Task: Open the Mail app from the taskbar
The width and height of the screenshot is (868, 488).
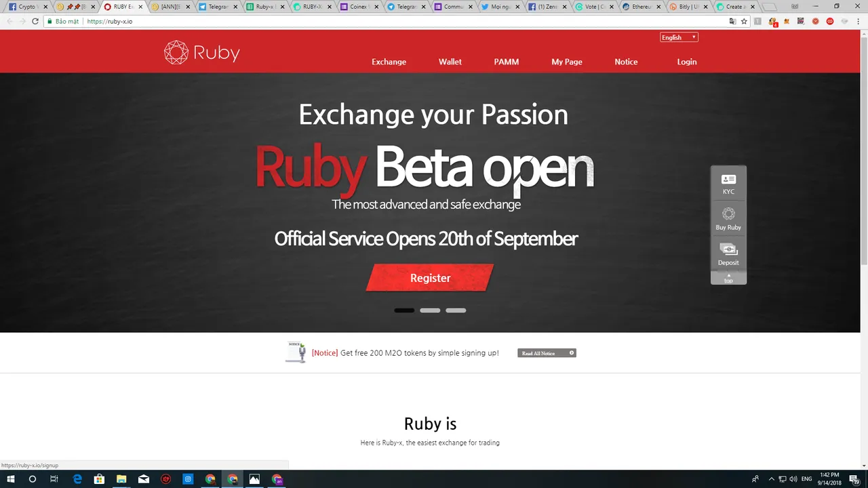Action: (144, 479)
